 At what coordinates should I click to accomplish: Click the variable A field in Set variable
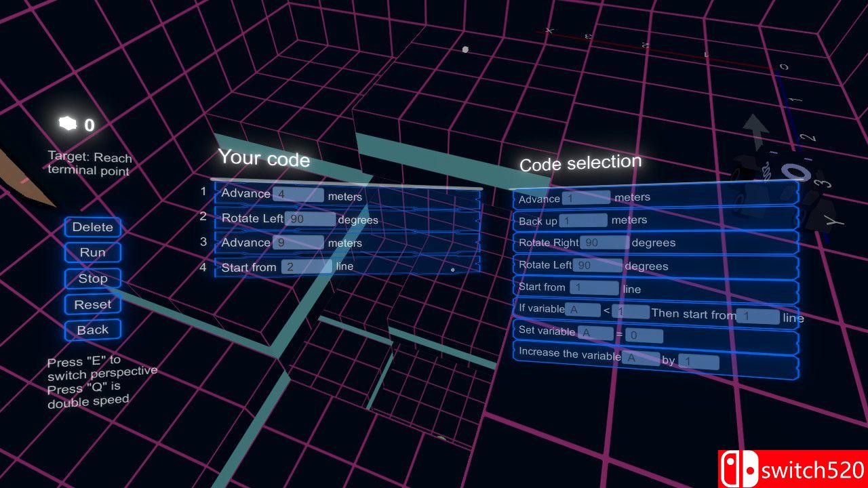[x=597, y=332]
